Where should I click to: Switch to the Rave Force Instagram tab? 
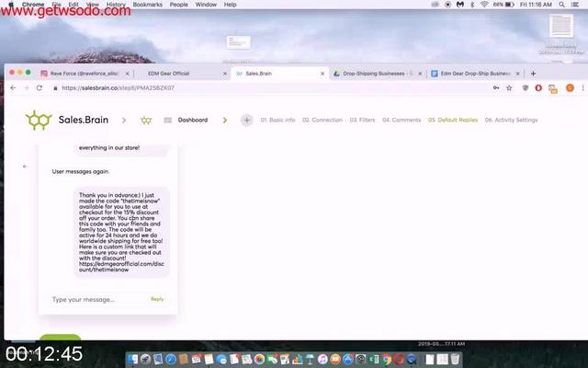click(x=85, y=74)
